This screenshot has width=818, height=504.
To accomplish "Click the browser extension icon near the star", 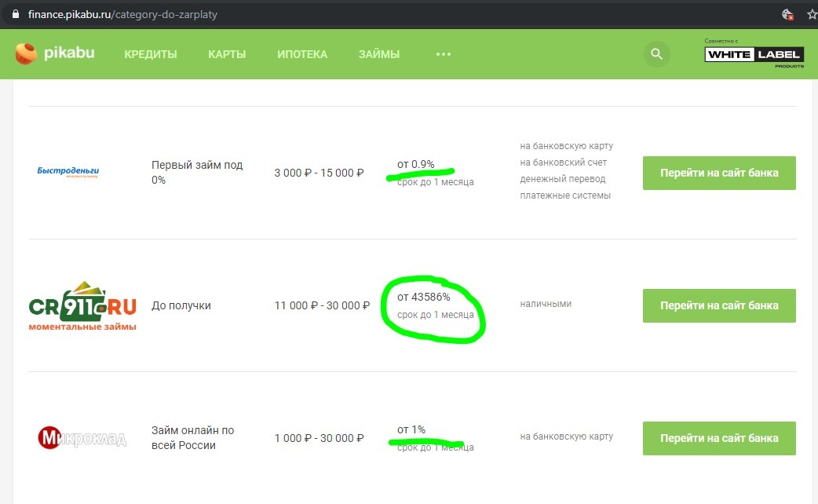I will pyautogui.click(x=787, y=14).
